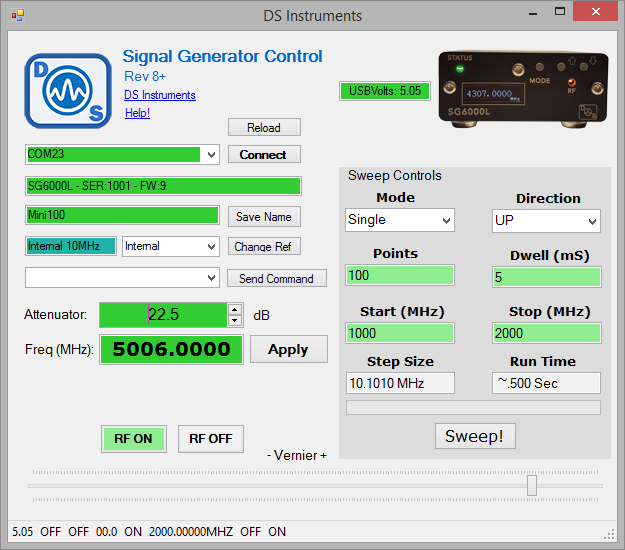
Task: Open the Internal reference source dropdown
Action: click(x=210, y=246)
